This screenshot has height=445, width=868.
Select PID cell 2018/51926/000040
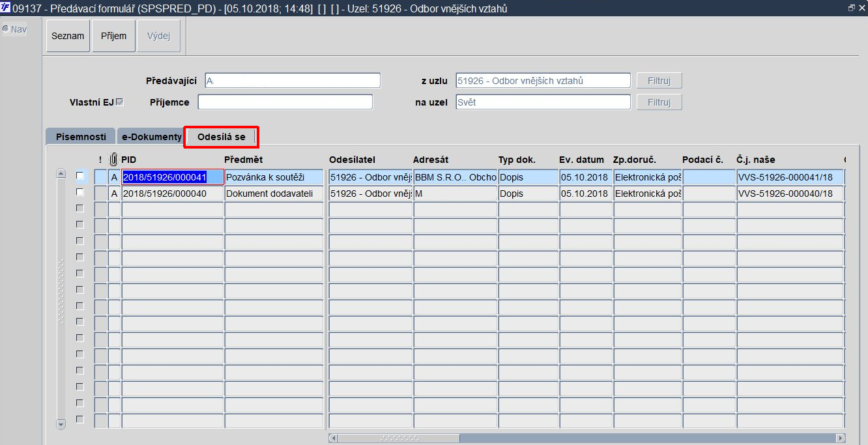click(x=173, y=194)
